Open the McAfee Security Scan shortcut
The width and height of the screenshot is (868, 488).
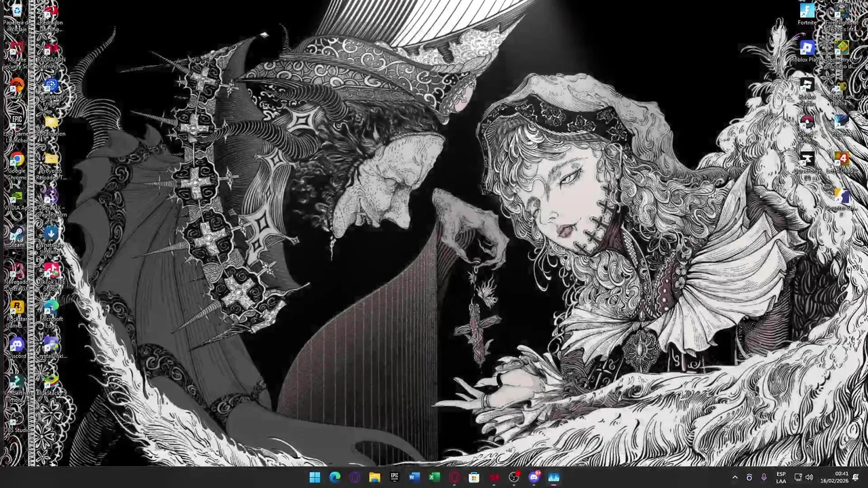tap(17, 56)
